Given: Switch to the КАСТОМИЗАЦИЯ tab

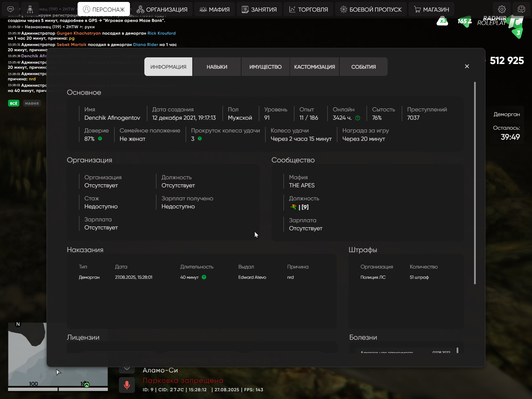Looking at the screenshot, I should [314, 67].
